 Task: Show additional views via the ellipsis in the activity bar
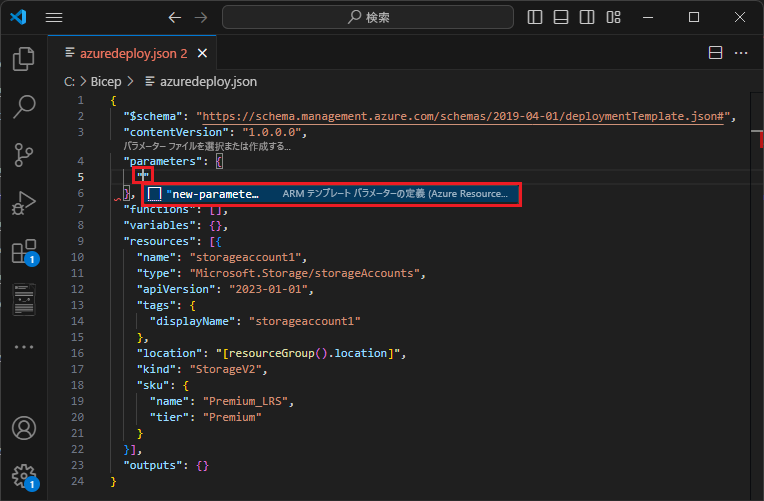click(x=23, y=347)
